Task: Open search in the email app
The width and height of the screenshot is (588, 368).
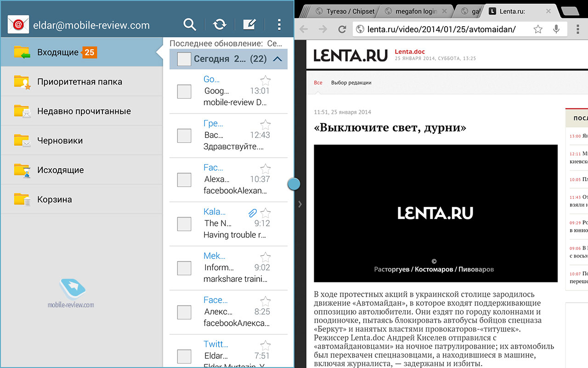Action: (x=190, y=25)
